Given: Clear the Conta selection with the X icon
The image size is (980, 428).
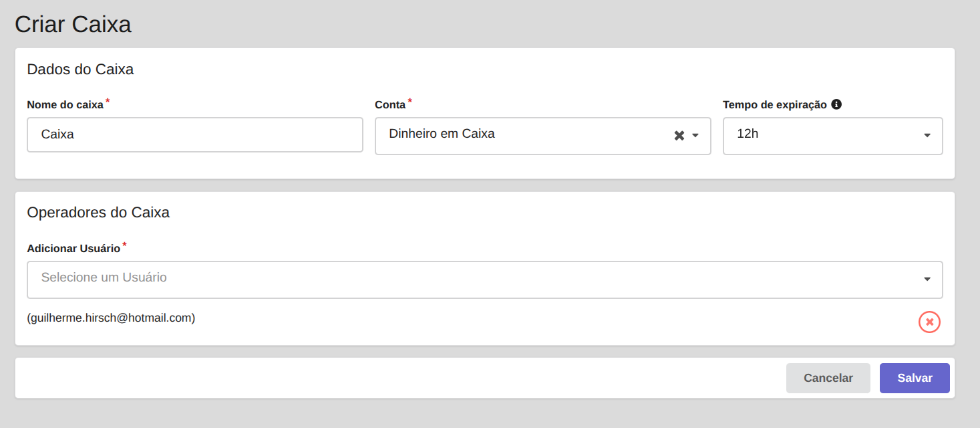Looking at the screenshot, I should (x=679, y=136).
